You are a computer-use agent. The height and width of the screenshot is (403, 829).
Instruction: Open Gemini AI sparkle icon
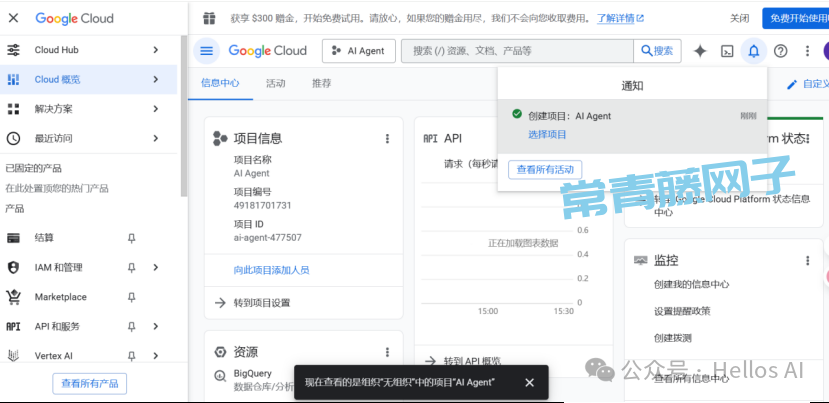(x=700, y=51)
